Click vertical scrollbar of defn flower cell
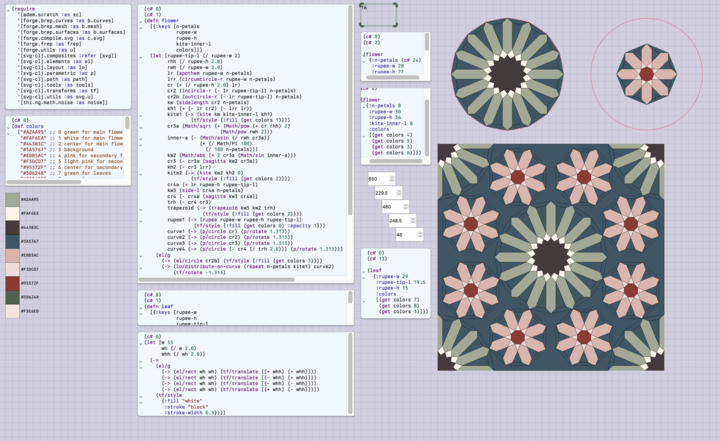 350,110
